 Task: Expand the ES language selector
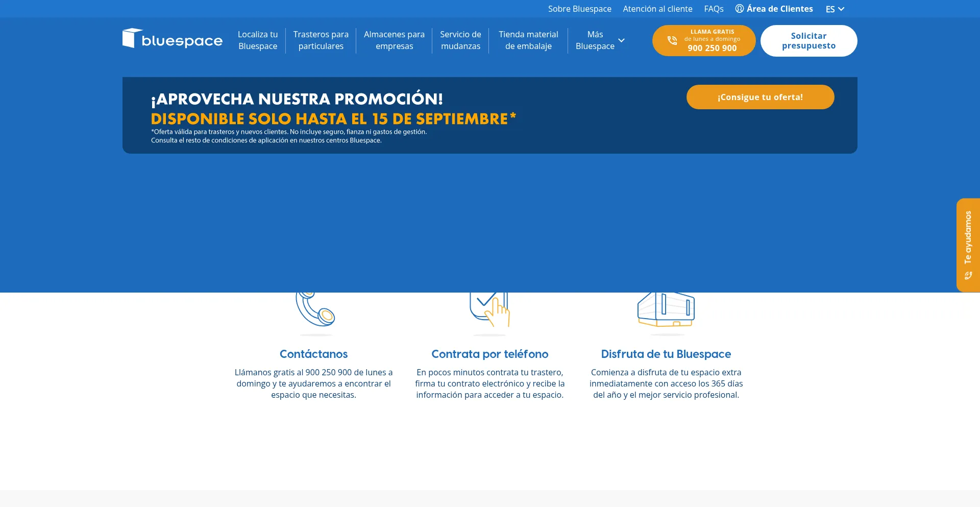[x=835, y=9]
